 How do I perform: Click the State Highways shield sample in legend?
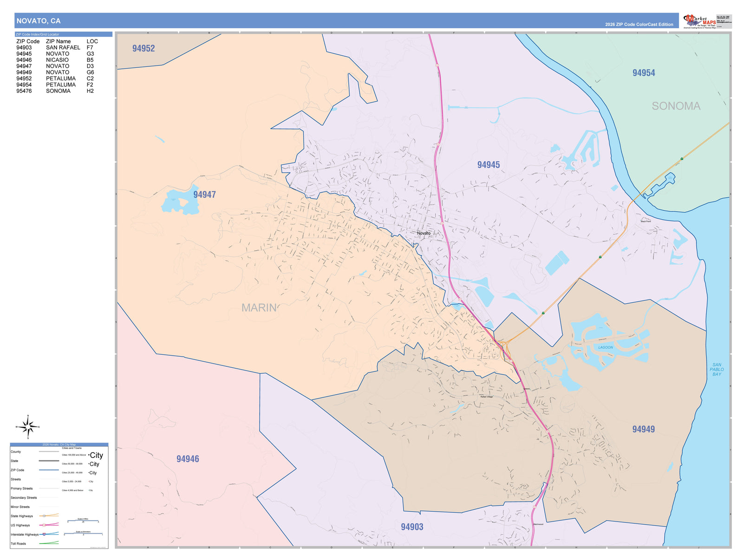click(45, 516)
